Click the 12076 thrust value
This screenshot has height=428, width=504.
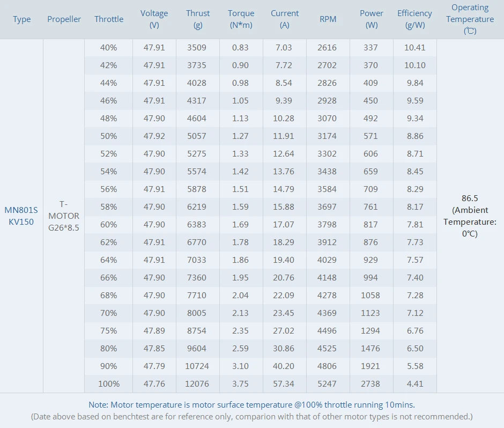(197, 383)
